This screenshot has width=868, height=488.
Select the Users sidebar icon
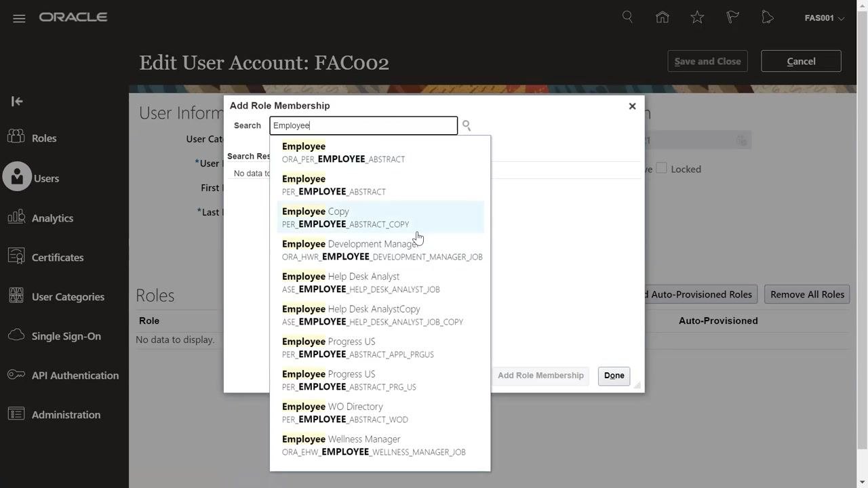17,177
